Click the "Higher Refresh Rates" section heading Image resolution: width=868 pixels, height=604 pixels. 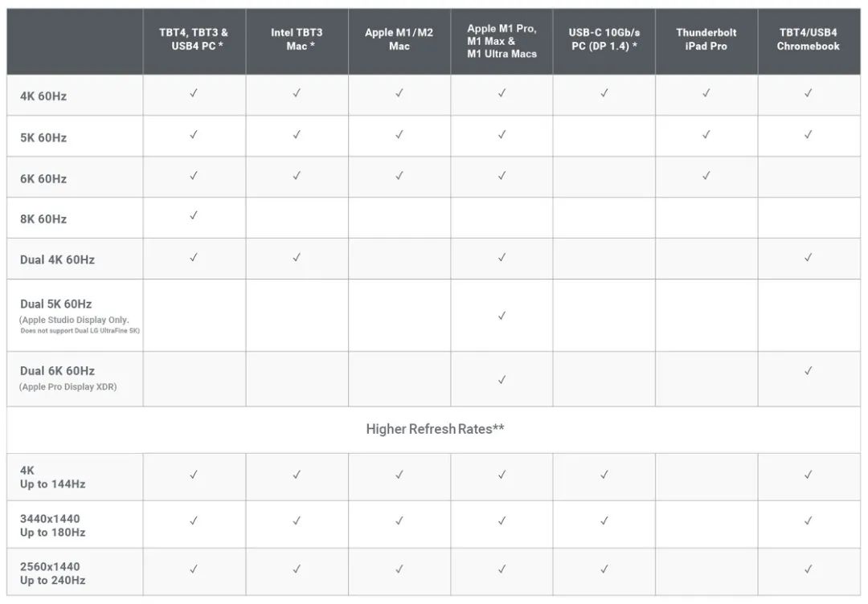pos(435,429)
